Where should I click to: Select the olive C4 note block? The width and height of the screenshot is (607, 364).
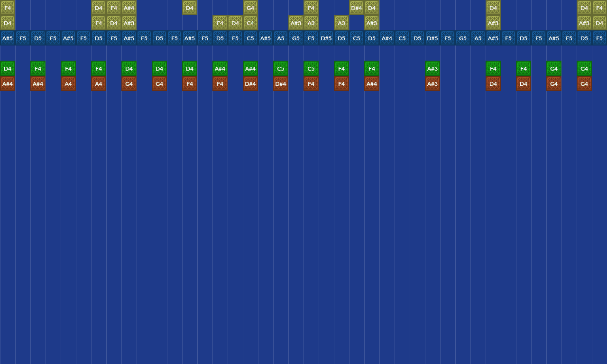click(x=250, y=23)
